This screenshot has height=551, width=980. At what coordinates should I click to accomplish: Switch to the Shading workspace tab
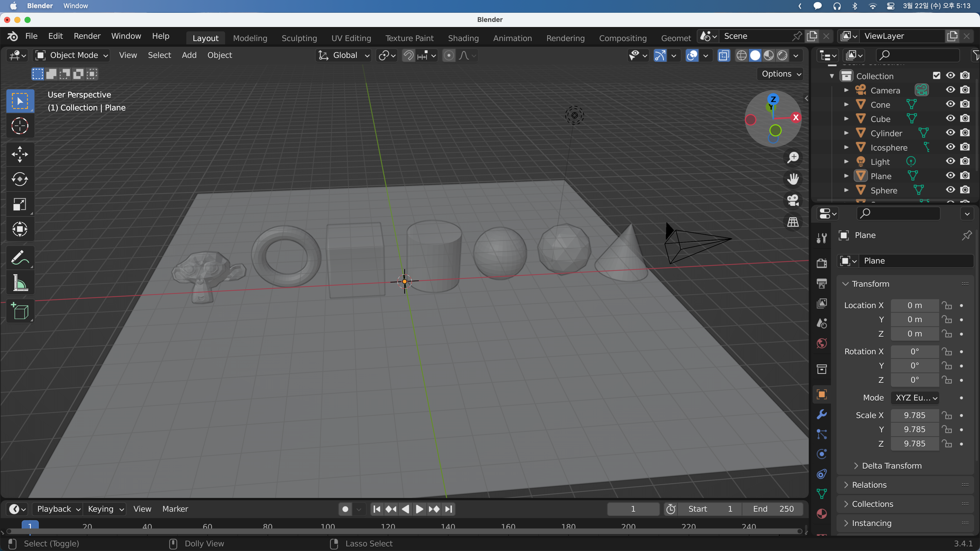(463, 38)
